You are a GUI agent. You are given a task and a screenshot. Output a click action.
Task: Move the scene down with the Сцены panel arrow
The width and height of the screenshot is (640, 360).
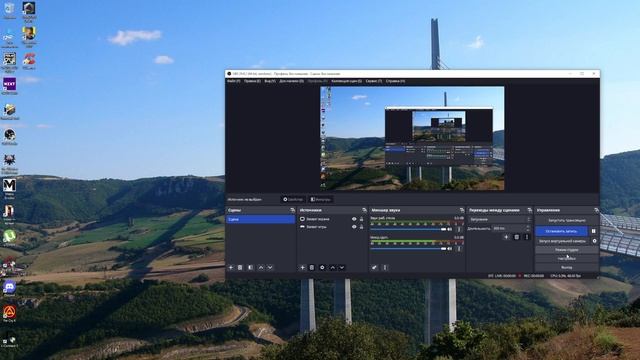click(x=270, y=268)
